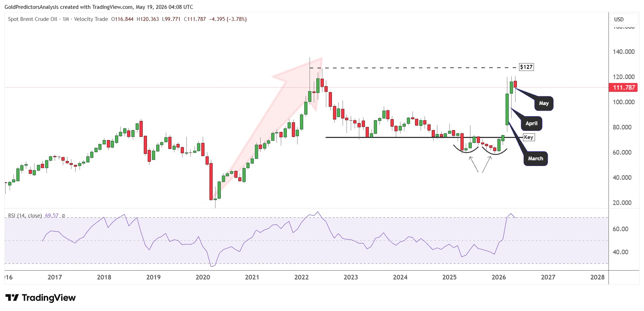This screenshot has width=644, height=311.
Task: Click the close value C111.787 in the legend
Action: click(195, 19)
